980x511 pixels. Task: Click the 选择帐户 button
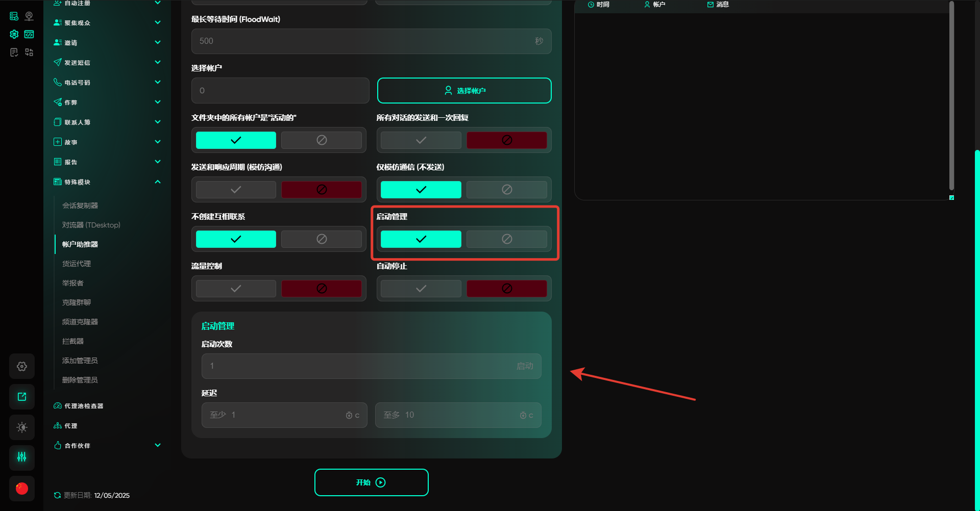pyautogui.click(x=464, y=91)
